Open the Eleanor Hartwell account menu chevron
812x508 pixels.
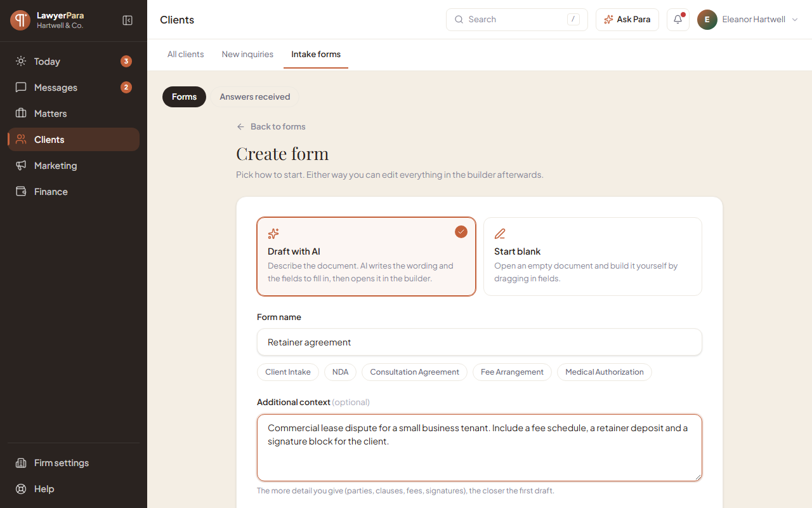coord(794,20)
